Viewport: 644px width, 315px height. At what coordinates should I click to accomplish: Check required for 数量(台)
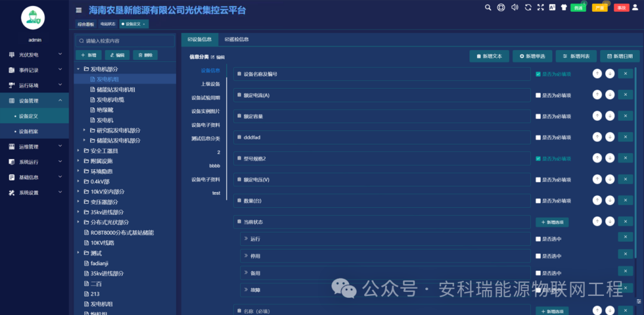point(538,201)
